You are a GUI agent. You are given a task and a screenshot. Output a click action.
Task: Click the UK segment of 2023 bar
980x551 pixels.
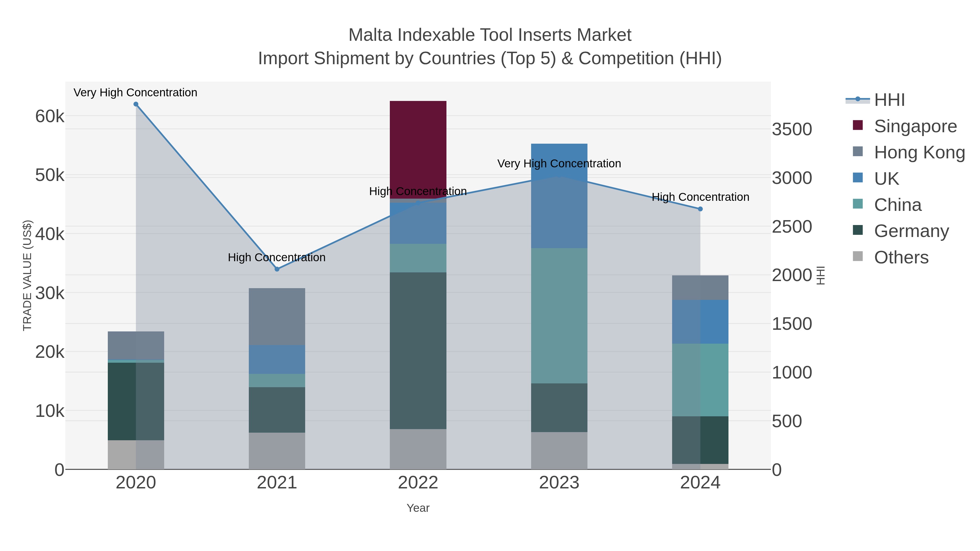559,196
